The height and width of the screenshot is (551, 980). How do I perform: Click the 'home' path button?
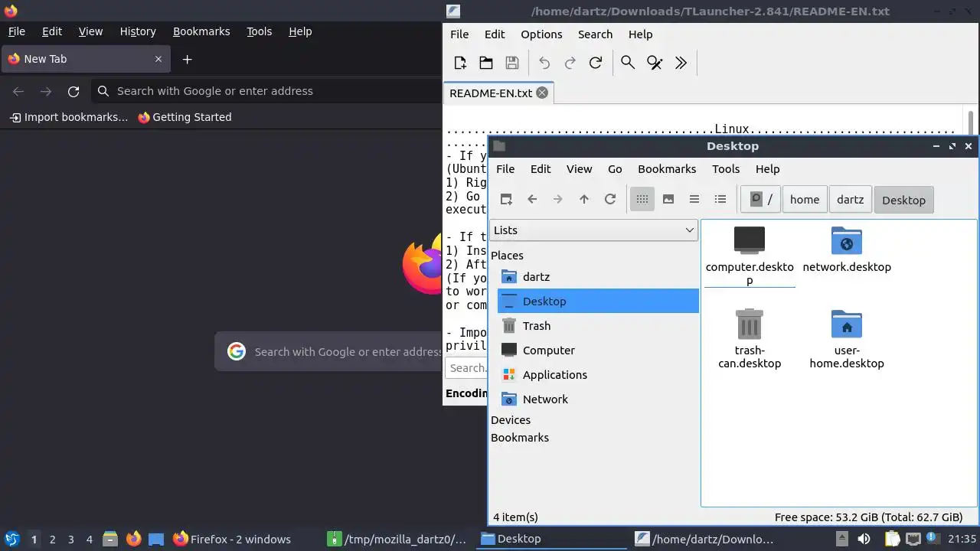pyautogui.click(x=805, y=200)
